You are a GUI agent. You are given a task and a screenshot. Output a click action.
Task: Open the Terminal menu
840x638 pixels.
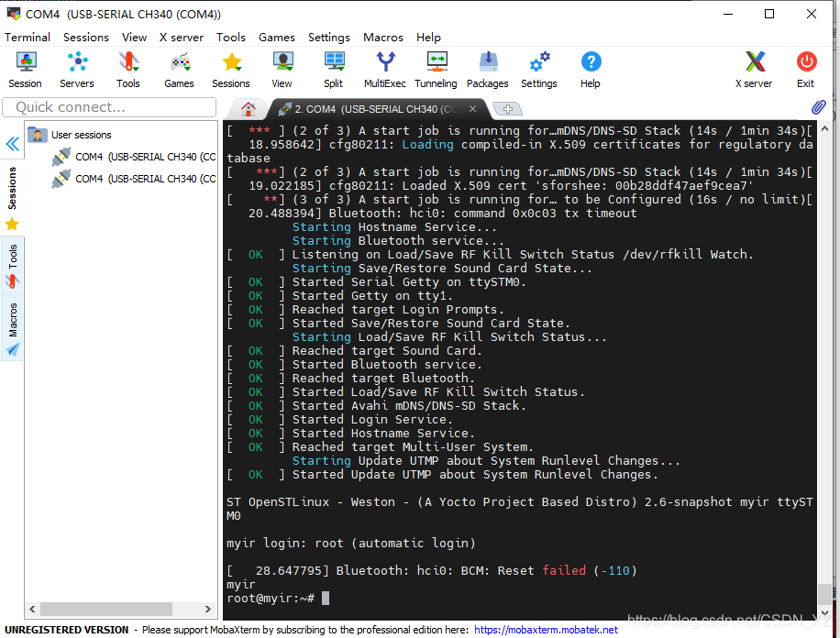(x=28, y=37)
